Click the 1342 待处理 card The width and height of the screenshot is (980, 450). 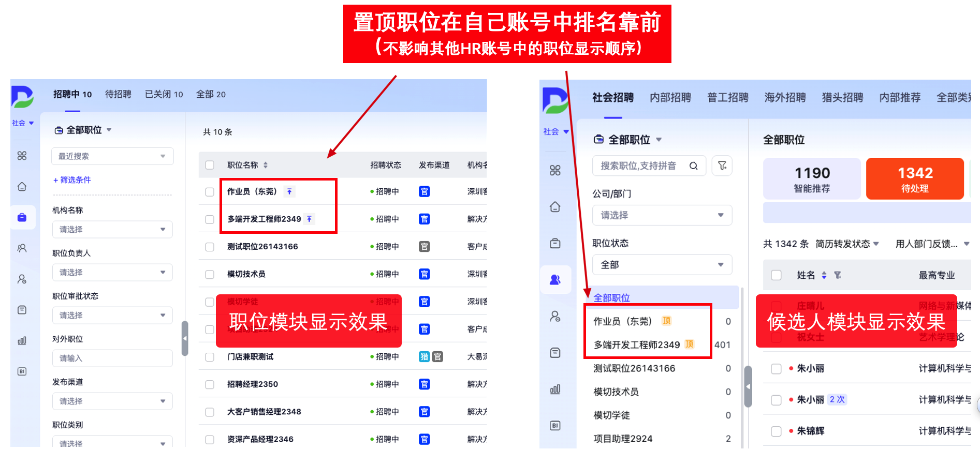point(915,179)
